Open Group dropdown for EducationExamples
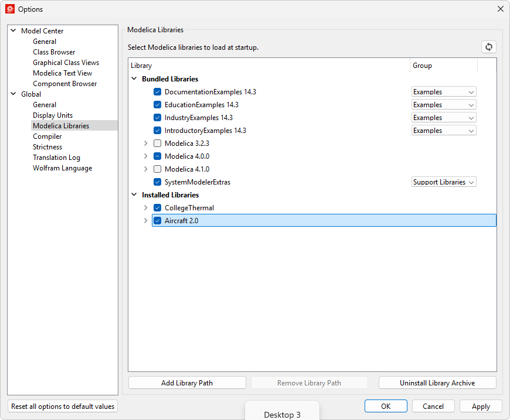The height and width of the screenshot is (420, 510). (444, 105)
